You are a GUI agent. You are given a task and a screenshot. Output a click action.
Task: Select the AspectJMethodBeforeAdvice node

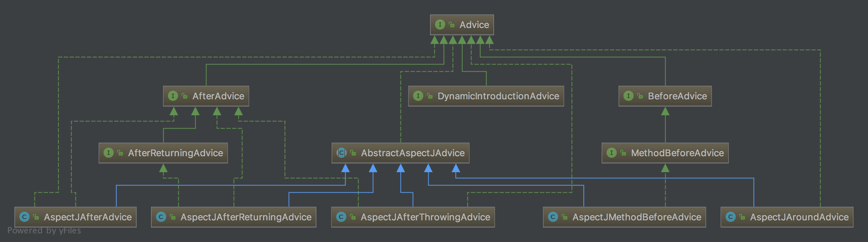pos(625,217)
